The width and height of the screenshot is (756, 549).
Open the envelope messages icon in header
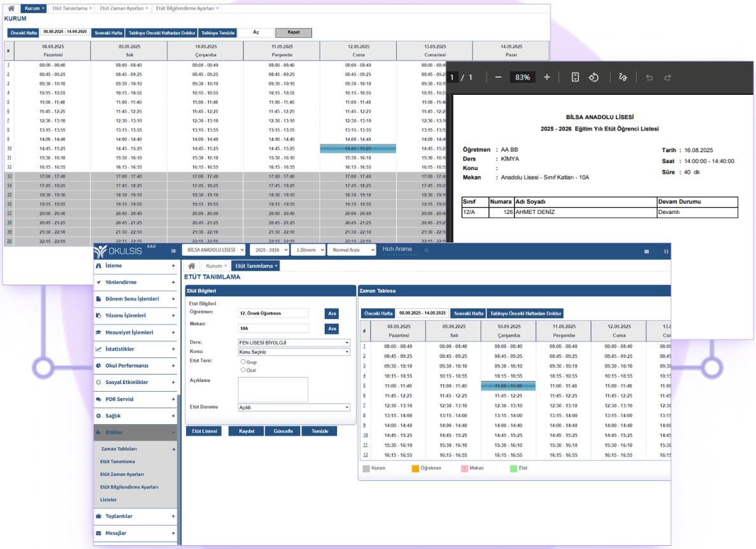coord(646,252)
